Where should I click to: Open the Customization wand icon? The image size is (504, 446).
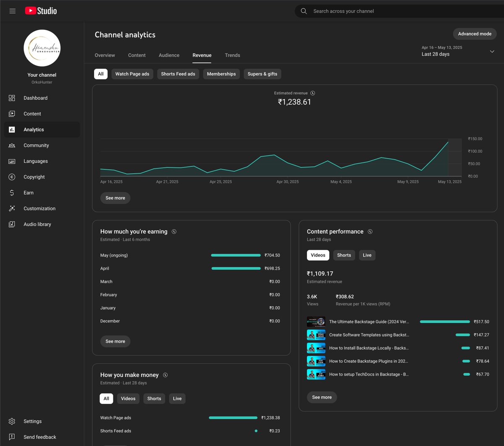click(x=12, y=208)
